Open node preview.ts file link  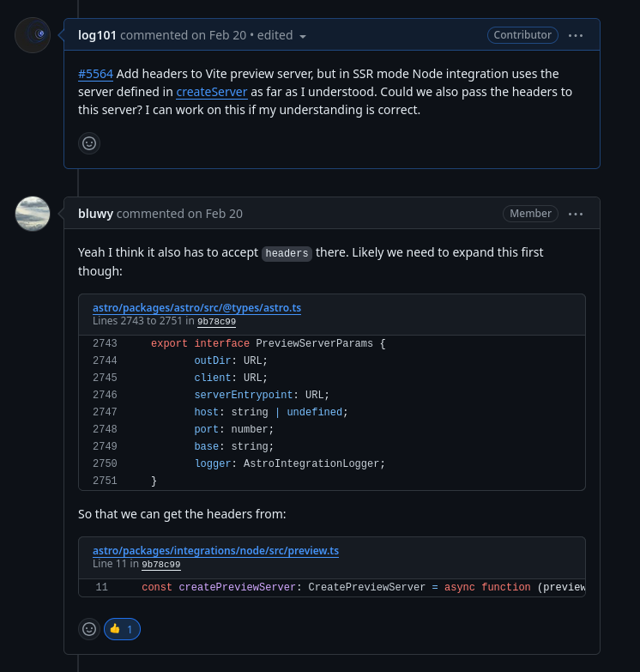click(216, 551)
